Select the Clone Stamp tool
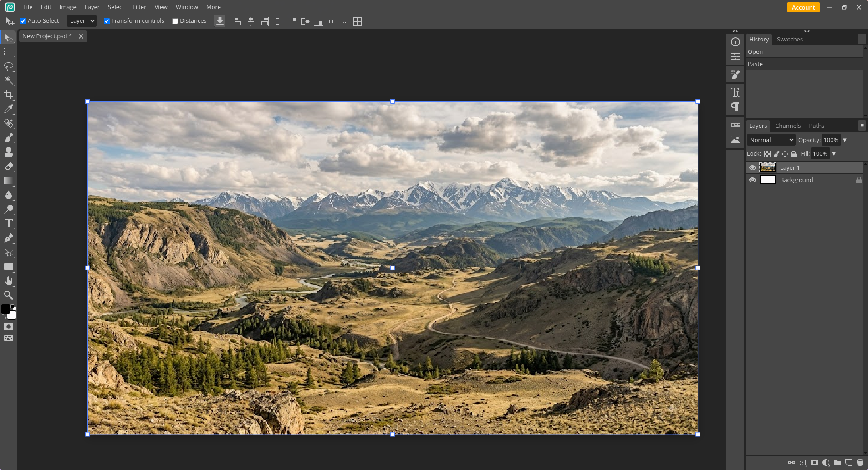 pyautogui.click(x=9, y=152)
